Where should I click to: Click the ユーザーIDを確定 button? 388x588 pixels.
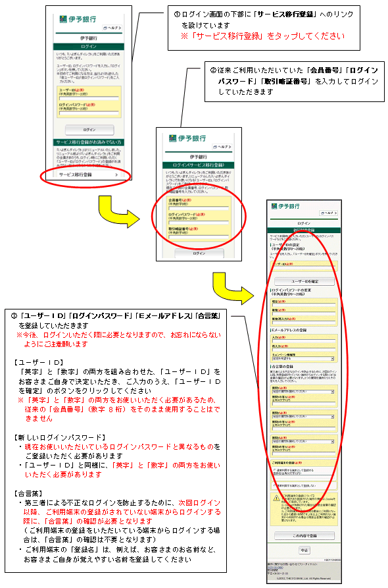click(x=304, y=281)
